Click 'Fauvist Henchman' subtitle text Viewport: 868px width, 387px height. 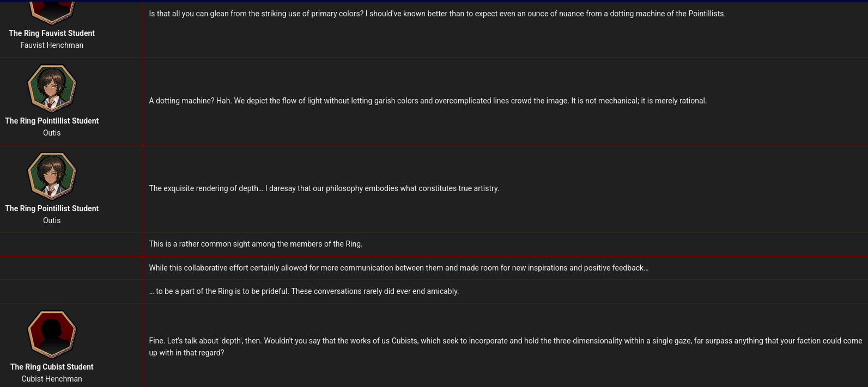[52, 45]
